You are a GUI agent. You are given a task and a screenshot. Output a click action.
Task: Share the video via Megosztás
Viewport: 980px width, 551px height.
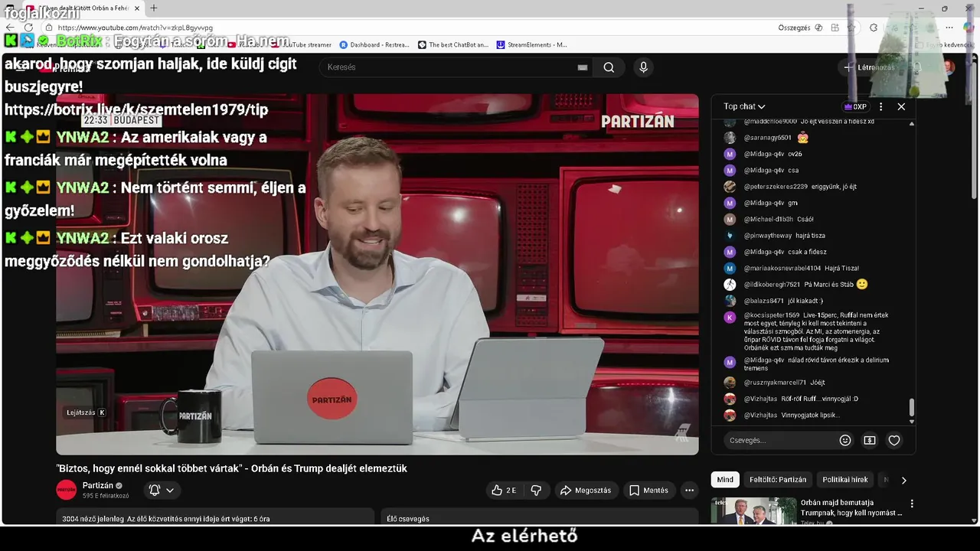pos(586,491)
